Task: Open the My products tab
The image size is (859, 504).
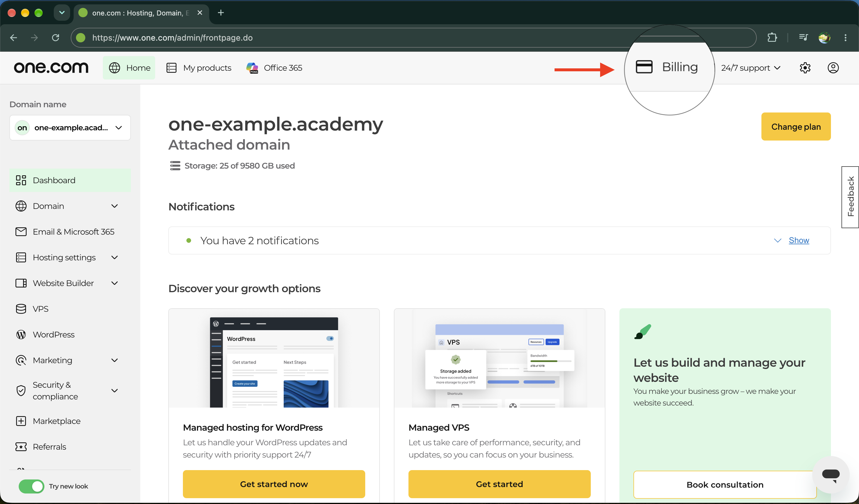Action: pos(199,68)
